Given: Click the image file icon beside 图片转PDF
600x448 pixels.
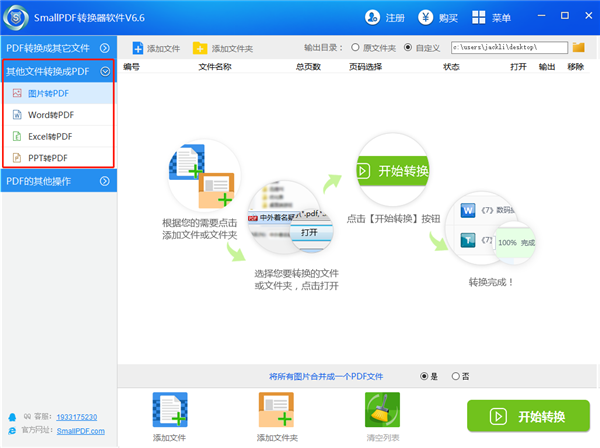Looking at the screenshot, I should [17, 93].
